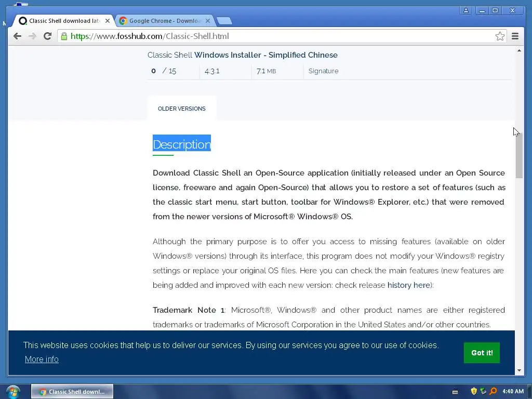This screenshot has width=532, height=399.
Task: Open the Chrome user profile button
Action: (x=466, y=10)
